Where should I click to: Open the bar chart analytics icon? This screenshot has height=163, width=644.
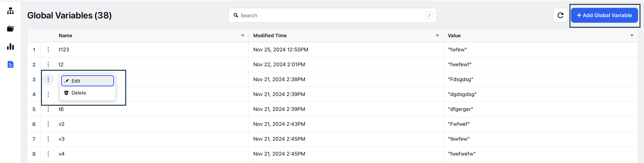tap(10, 46)
